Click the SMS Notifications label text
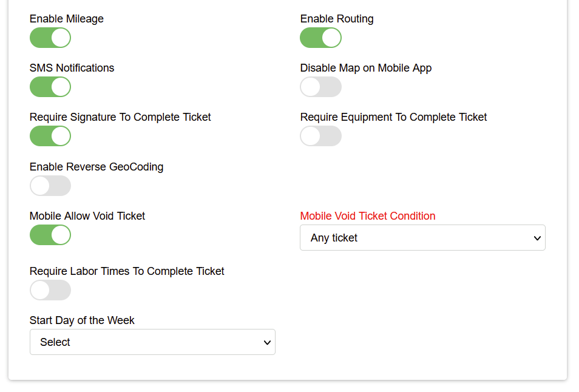This screenshot has width=579, height=392. click(72, 68)
